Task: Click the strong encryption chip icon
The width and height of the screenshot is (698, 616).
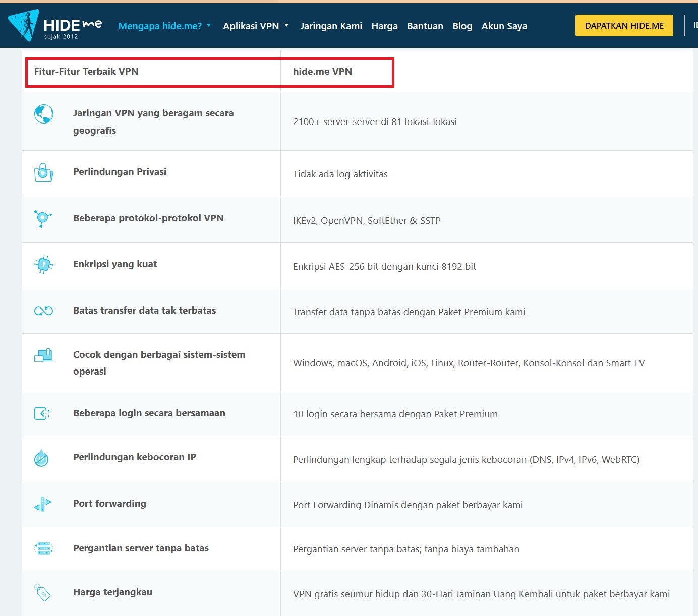Action: click(44, 265)
